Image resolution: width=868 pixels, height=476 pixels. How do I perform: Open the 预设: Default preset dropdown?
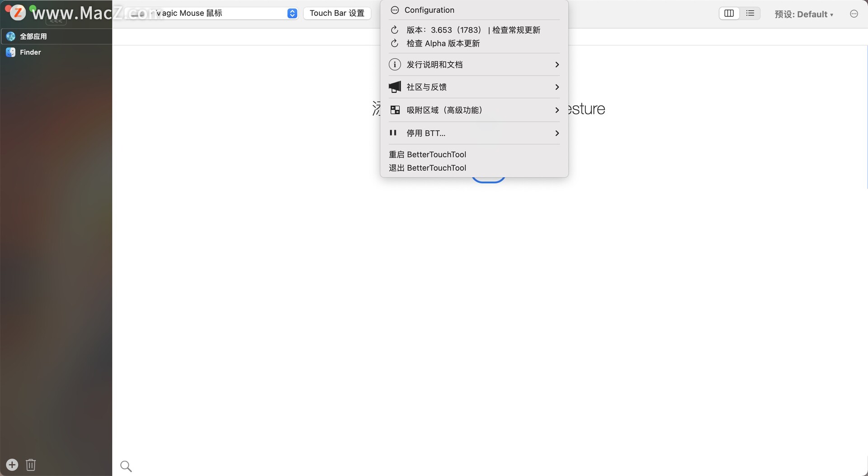tap(804, 14)
